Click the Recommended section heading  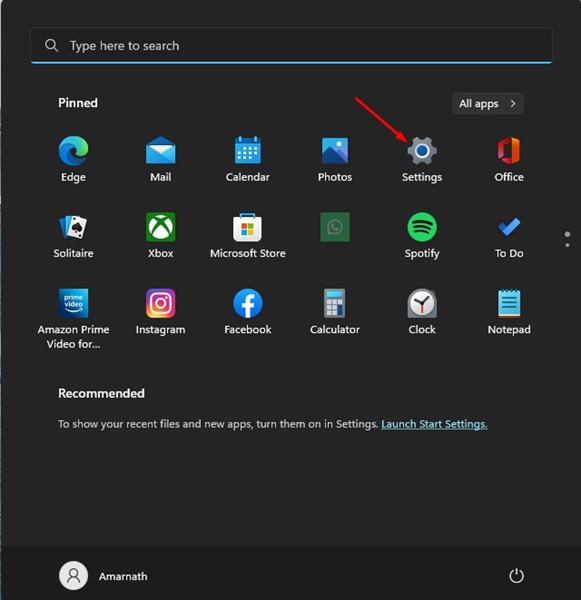pyautogui.click(x=101, y=393)
